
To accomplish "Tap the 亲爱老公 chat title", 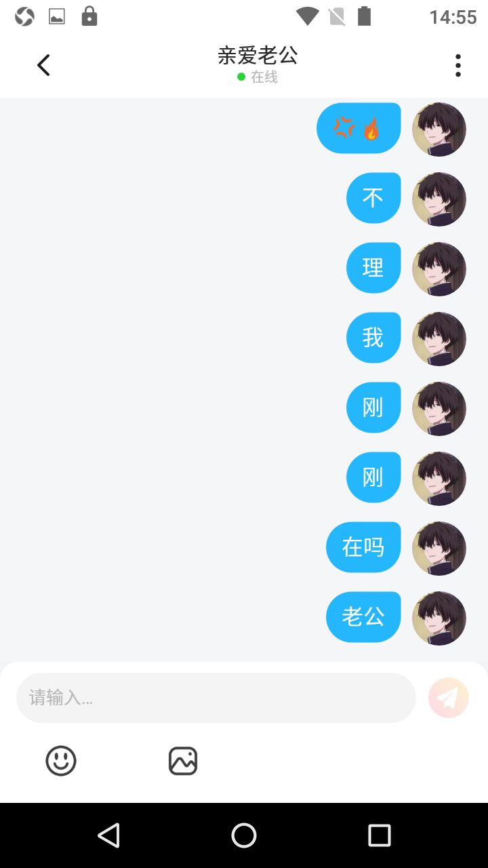I will click(258, 56).
